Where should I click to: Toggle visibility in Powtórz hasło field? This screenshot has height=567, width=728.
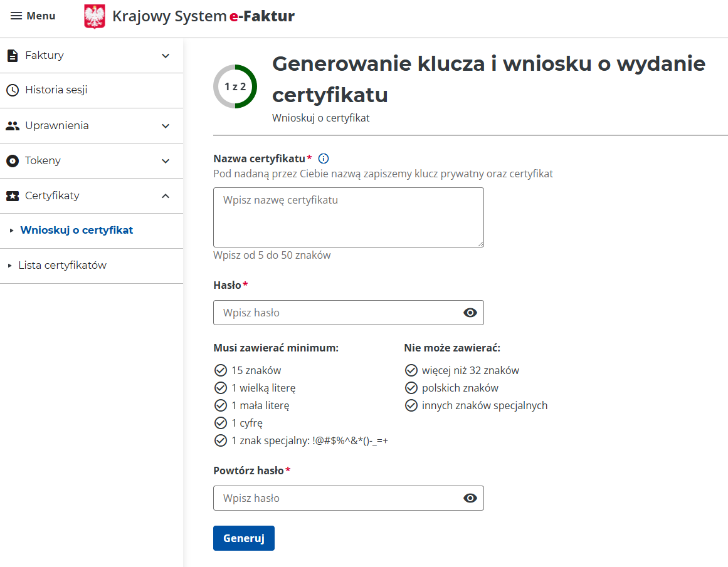(x=470, y=498)
